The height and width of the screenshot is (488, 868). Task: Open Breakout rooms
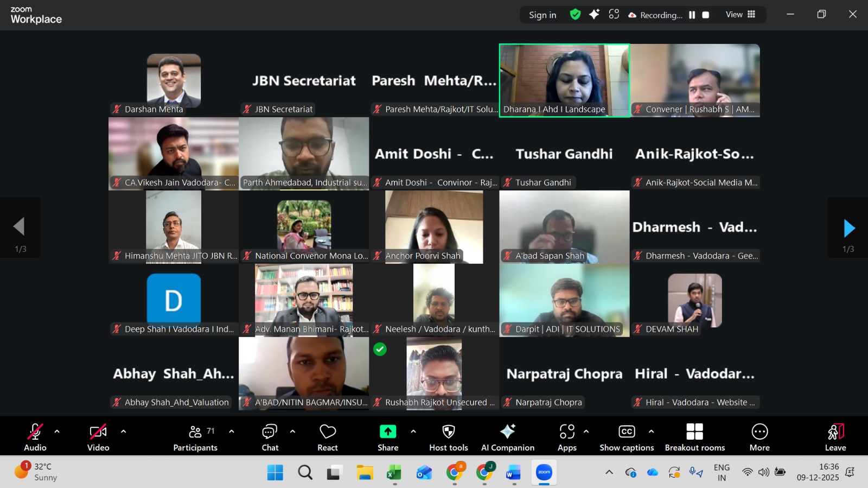coord(694,438)
